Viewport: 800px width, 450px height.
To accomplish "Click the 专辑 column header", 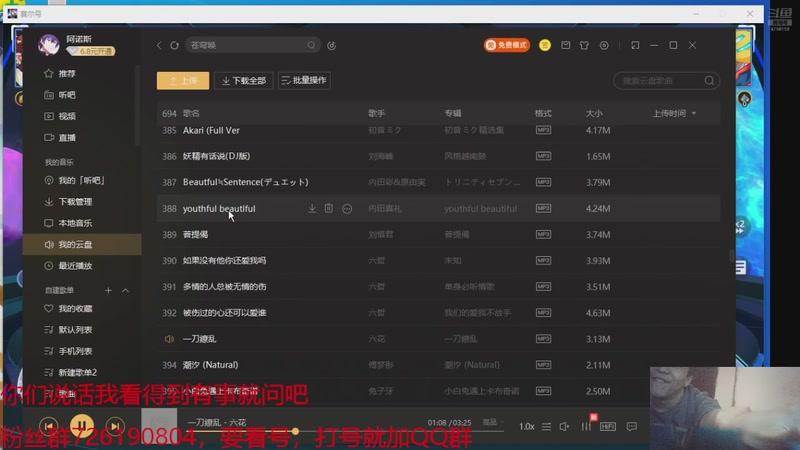I will [453, 113].
